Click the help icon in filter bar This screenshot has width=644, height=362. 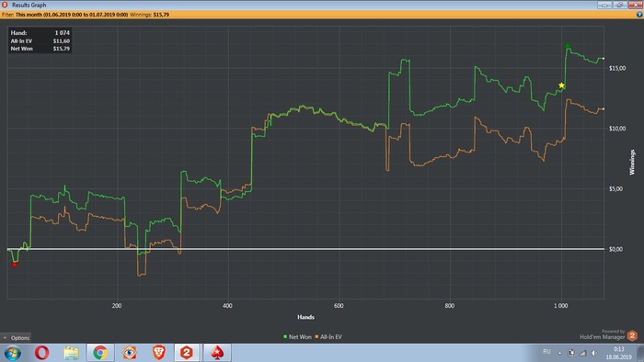pos(639,15)
